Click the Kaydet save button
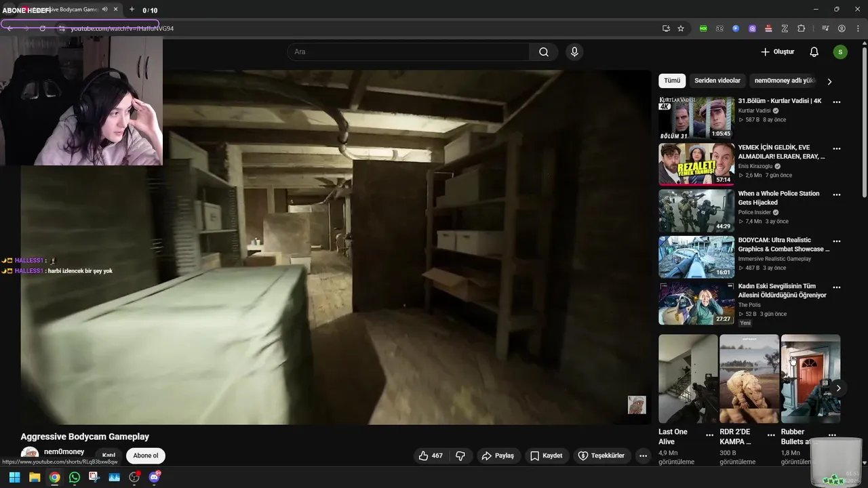868x488 pixels. tap(547, 455)
